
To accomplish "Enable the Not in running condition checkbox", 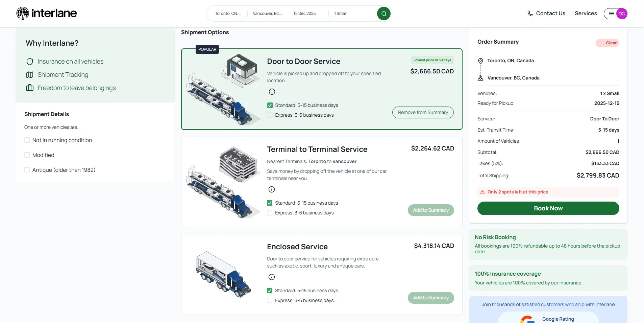I will pos(27,140).
